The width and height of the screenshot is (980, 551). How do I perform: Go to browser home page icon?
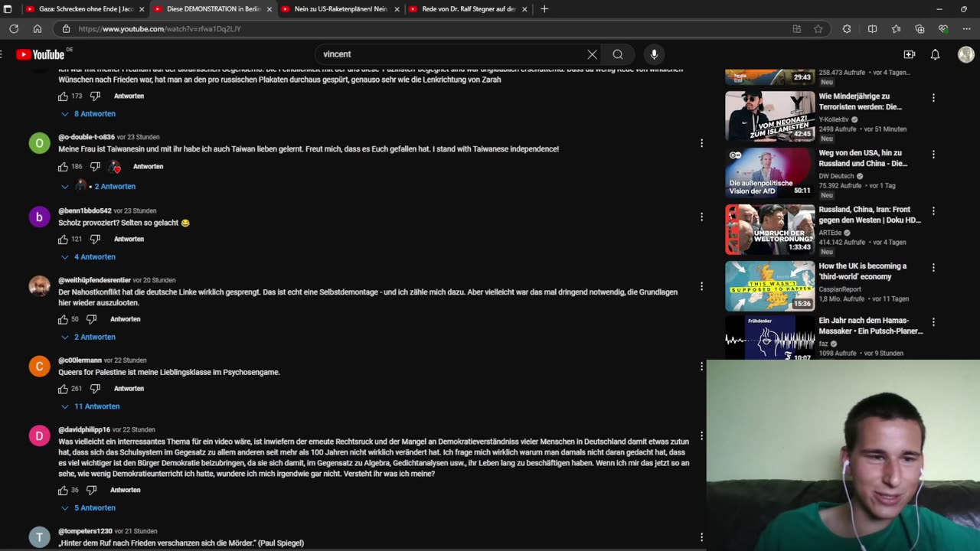tap(38, 29)
